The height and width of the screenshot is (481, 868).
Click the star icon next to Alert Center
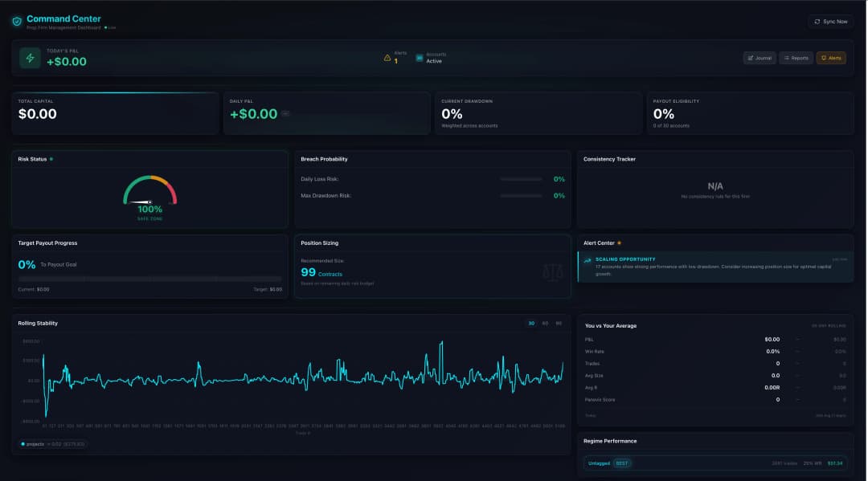(619, 243)
